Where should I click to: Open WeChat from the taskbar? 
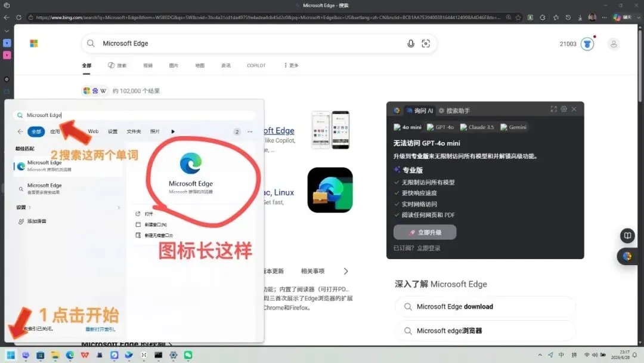(188, 355)
